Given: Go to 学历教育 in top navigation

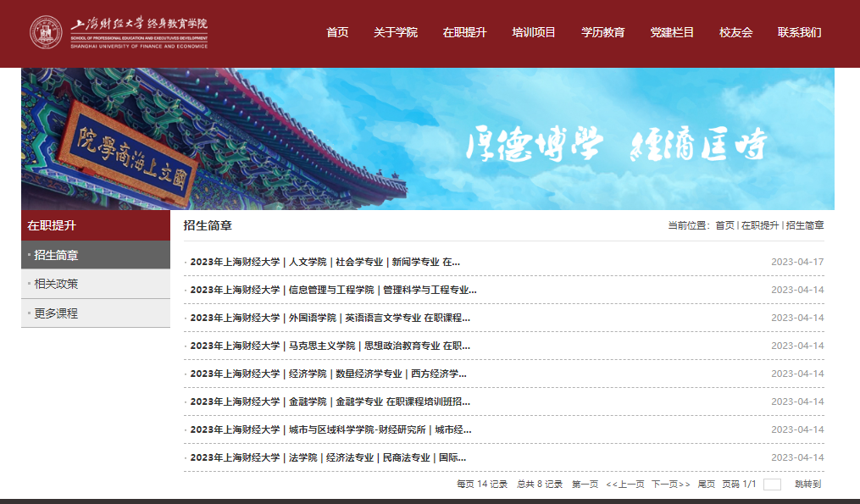Looking at the screenshot, I should pos(602,32).
